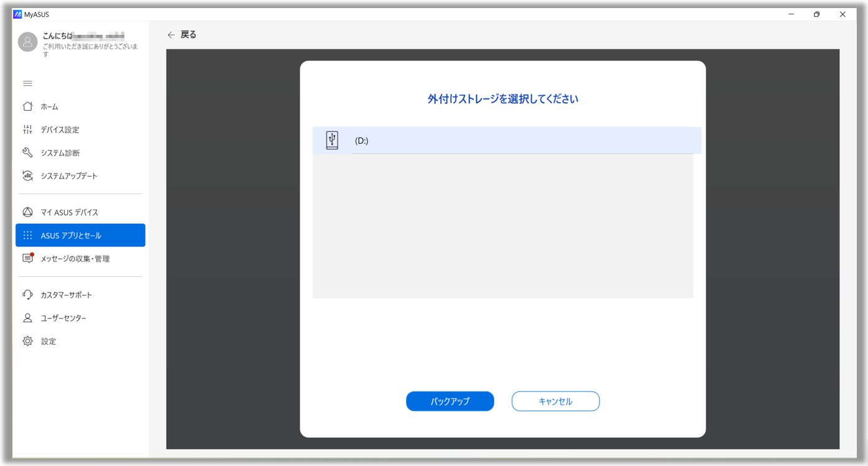Click the device settings sliders icon
Screen dimensions: 868x466
point(27,129)
